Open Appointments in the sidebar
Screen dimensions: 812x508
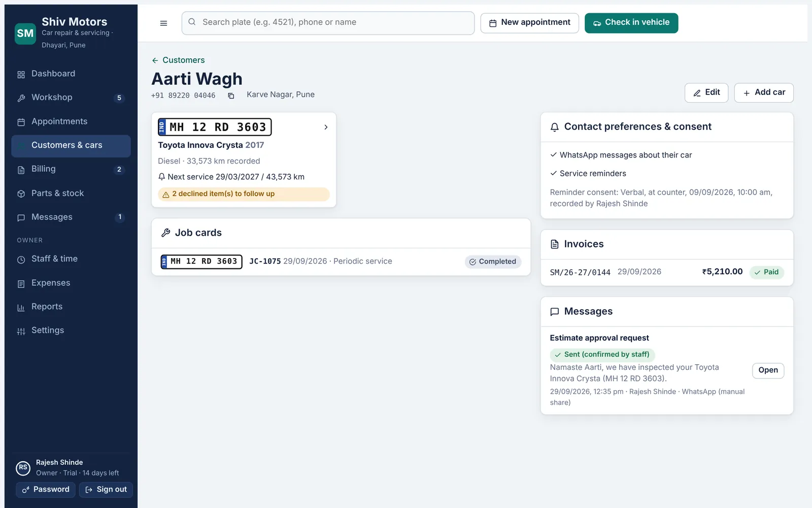pos(71,121)
